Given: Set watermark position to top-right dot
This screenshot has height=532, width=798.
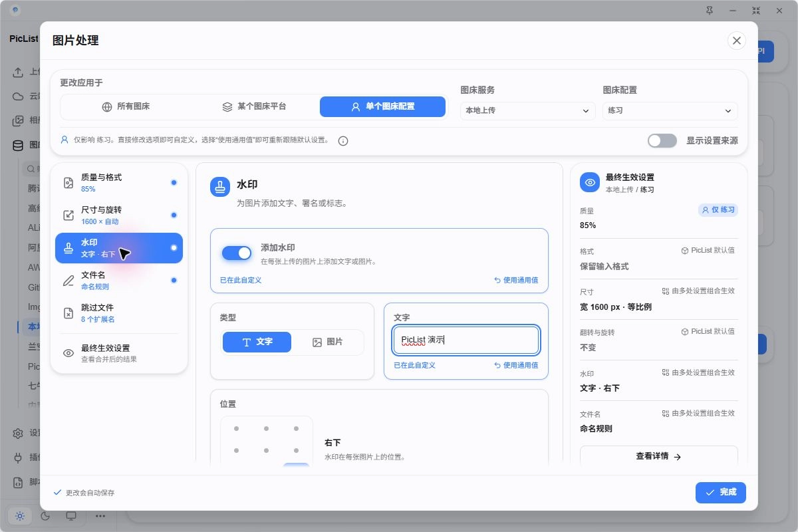Looking at the screenshot, I should 296,428.
